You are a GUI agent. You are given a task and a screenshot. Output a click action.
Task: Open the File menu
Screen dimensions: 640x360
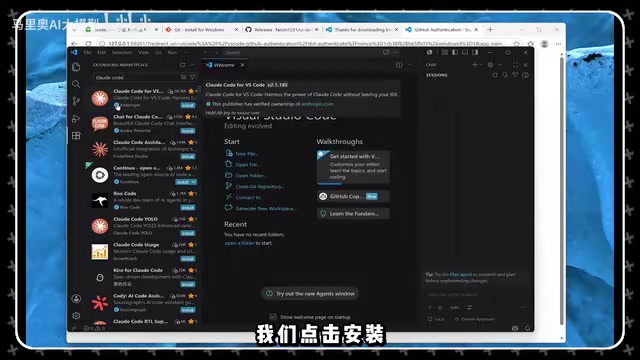coord(87,52)
